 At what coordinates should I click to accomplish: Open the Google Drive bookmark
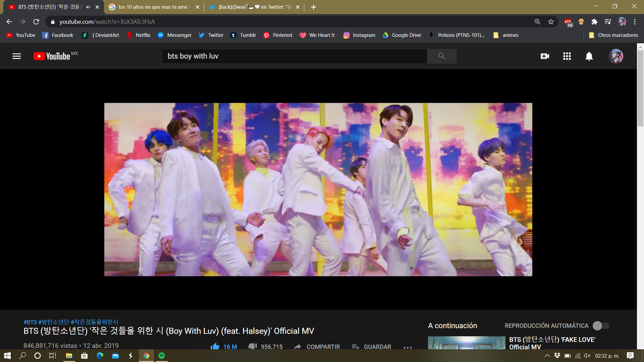click(x=401, y=35)
